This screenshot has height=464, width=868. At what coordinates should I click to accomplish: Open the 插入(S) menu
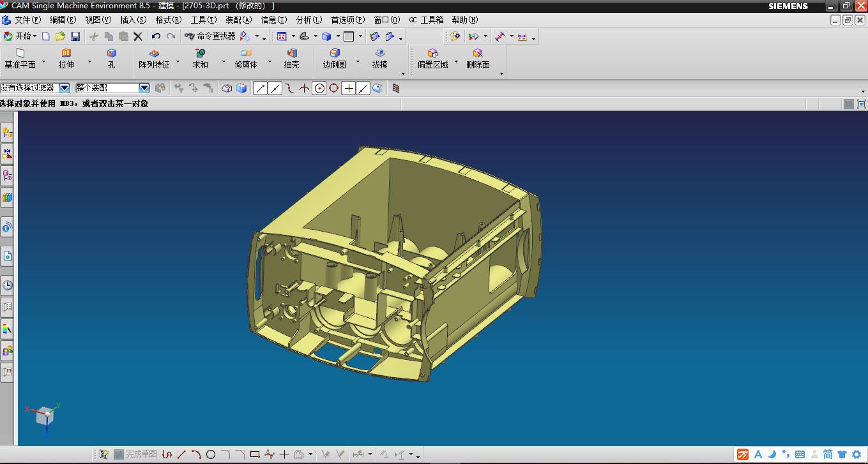[x=133, y=20]
